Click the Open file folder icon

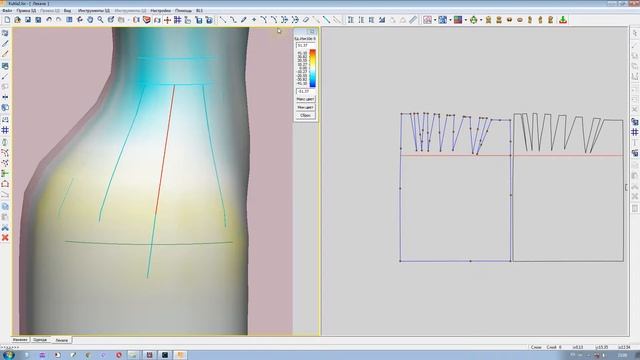tap(17, 20)
